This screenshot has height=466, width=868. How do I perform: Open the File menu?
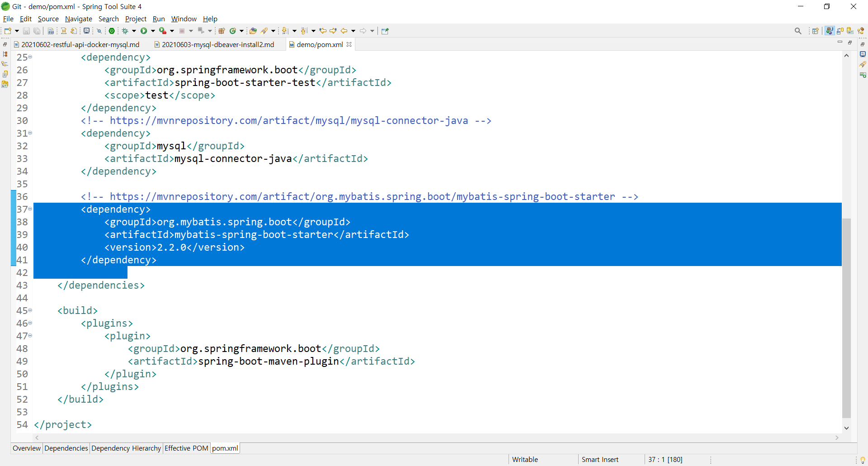click(x=8, y=19)
